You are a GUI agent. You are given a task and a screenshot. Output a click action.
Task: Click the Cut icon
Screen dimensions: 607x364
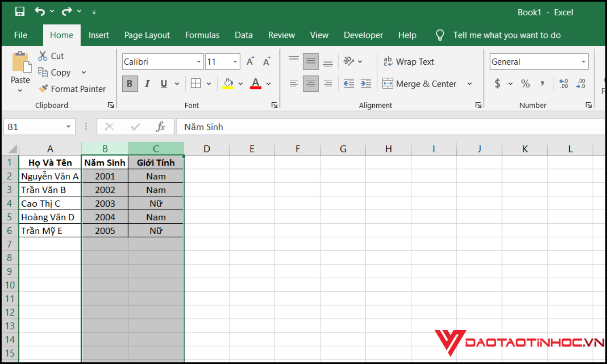tap(42, 55)
